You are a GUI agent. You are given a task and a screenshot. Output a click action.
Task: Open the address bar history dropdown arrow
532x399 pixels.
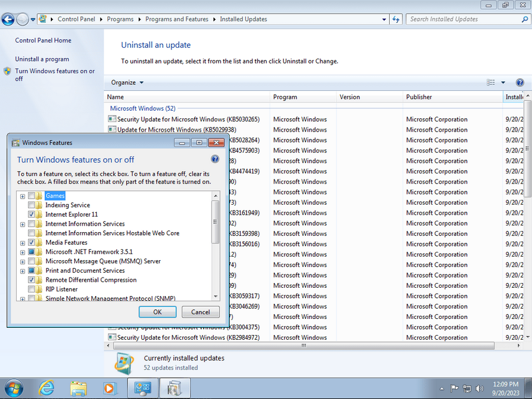pyautogui.click(x=384, y=19)
